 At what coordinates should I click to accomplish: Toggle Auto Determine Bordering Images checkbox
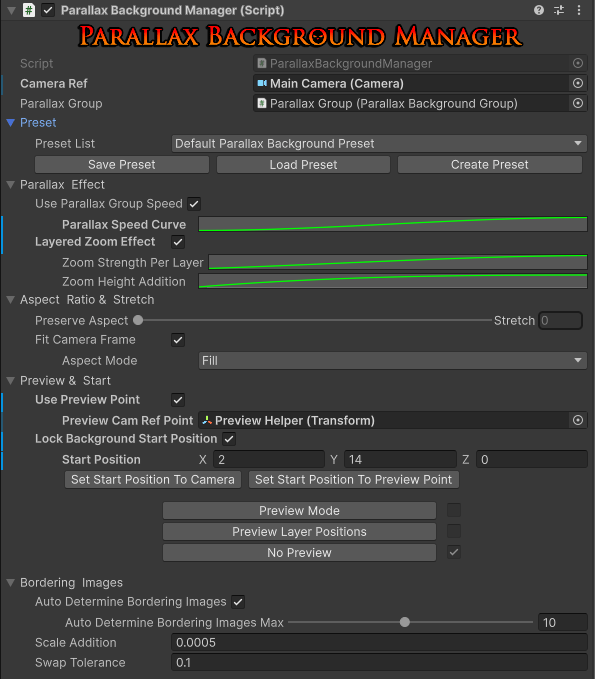click(238, 602)
